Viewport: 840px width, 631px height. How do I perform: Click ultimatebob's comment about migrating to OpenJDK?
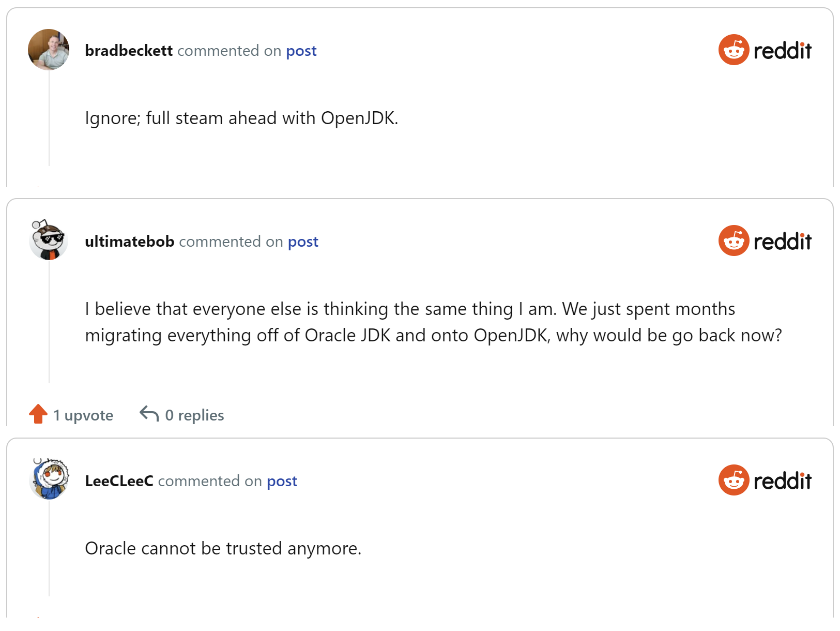(433, 322)
